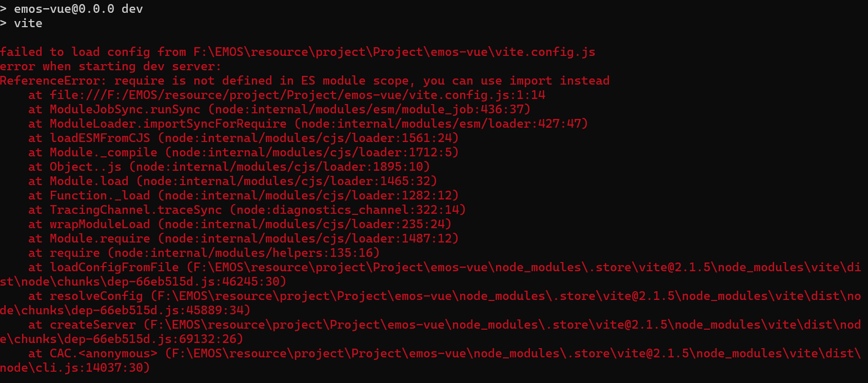This screenshot has width=868, height=383.
Task: Click the Module.load stack frame
Action: pyautogui.click(x=232, y=181)
